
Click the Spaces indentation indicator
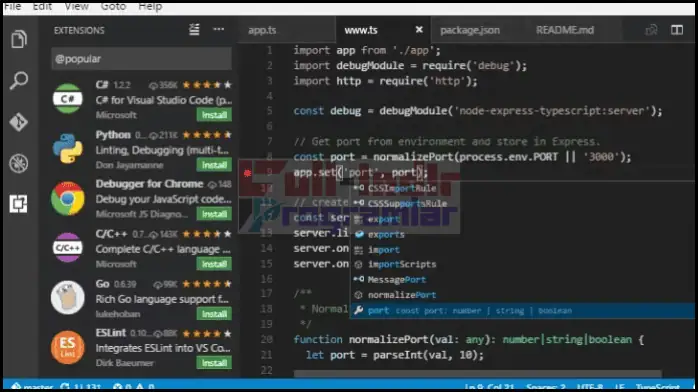[x=546, y=387]
